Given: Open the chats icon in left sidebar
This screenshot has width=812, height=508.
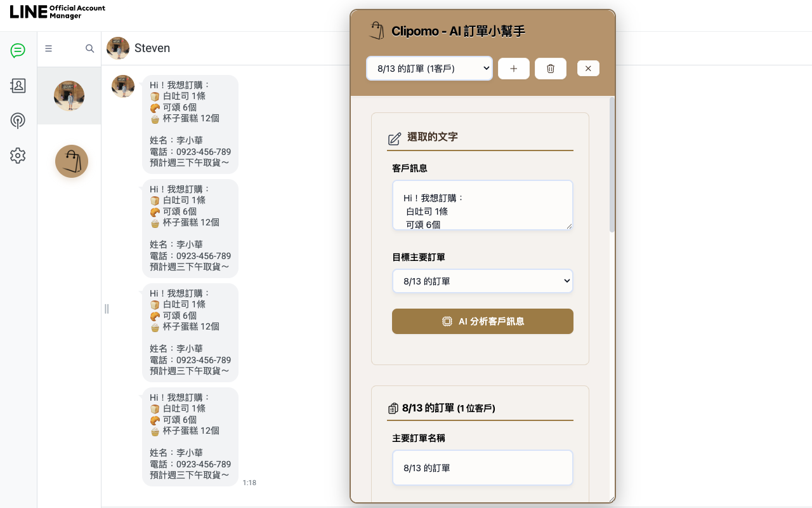Looking at the screenshot, I should (18, 51).
